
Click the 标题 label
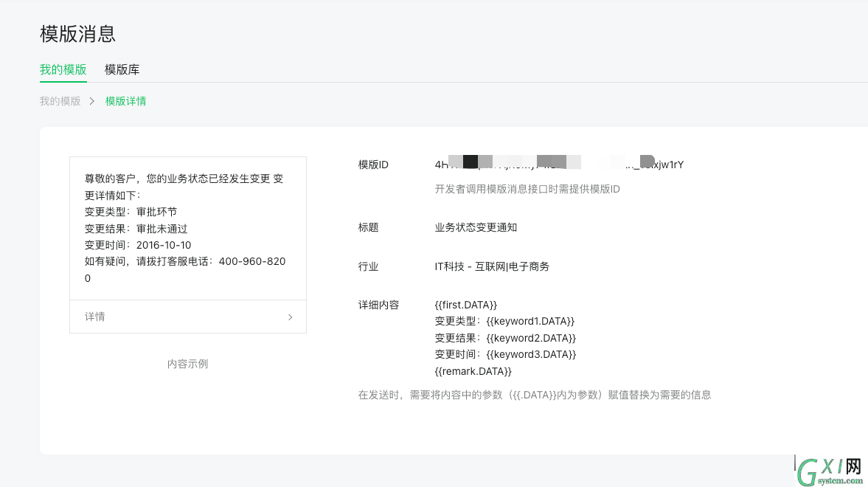369,228
